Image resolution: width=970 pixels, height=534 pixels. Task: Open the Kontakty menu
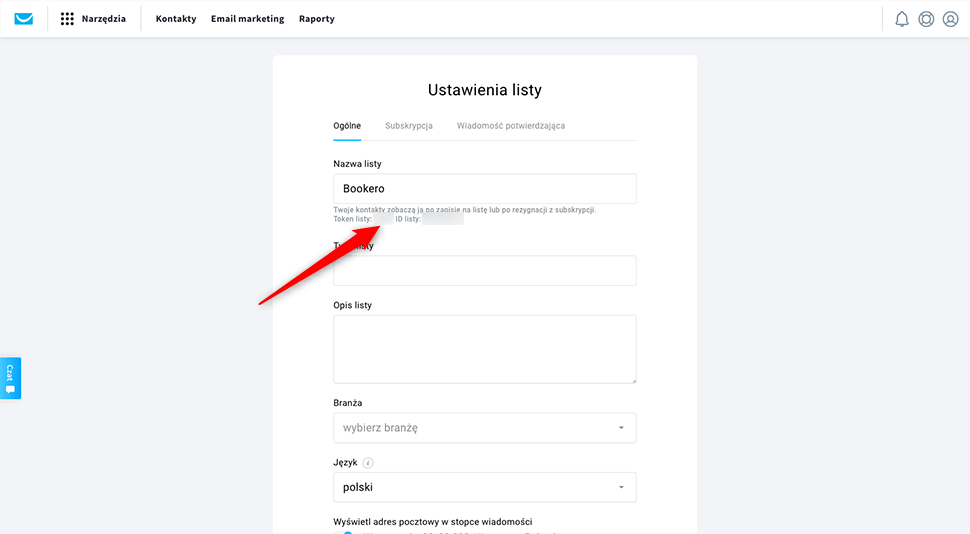coord(176,19)
